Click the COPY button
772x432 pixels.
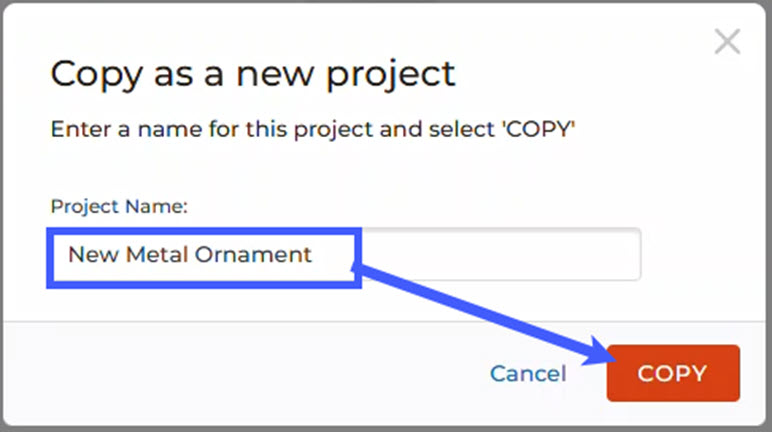pyautogui.click(x=672, y=374)
